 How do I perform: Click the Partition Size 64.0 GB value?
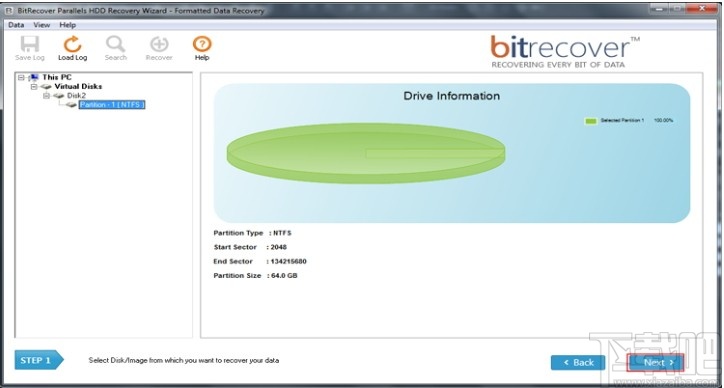point(285,276)
